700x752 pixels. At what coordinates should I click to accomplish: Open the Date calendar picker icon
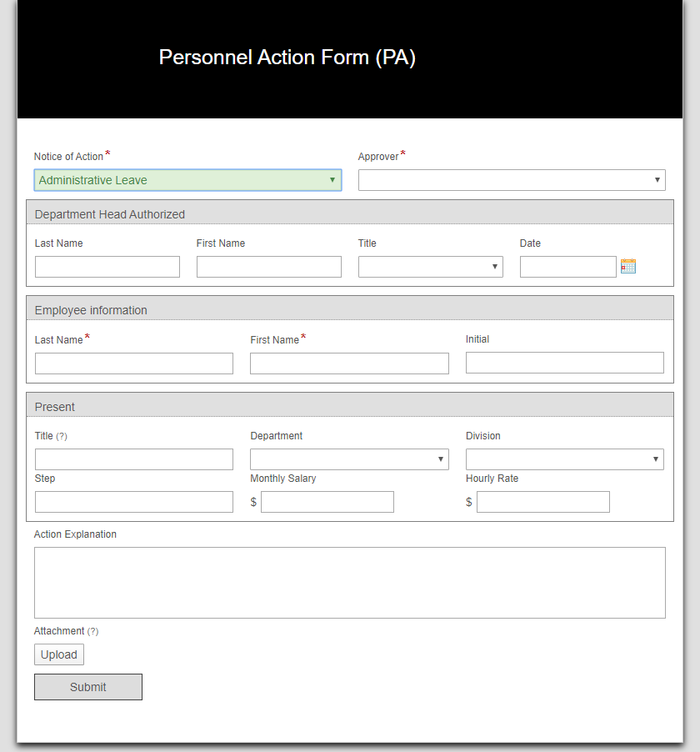coord(628,266)
